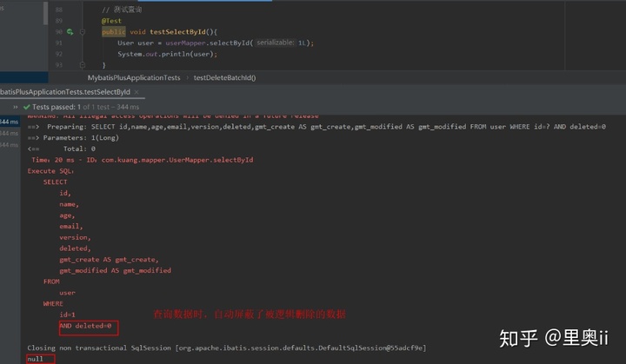Click the 'Execute SQL:' console line

pyautogui.click(x=50, y=171)
